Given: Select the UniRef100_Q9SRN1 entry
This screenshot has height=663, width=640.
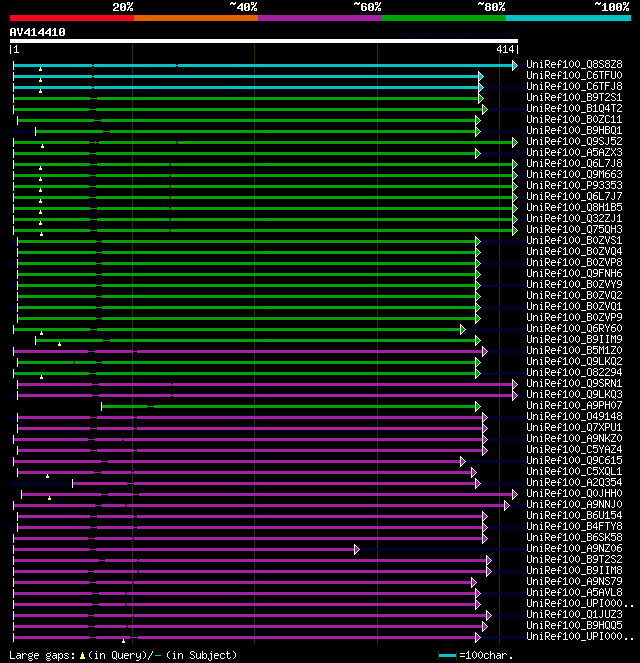Looking at the screenshot, I should pos(574,383).
